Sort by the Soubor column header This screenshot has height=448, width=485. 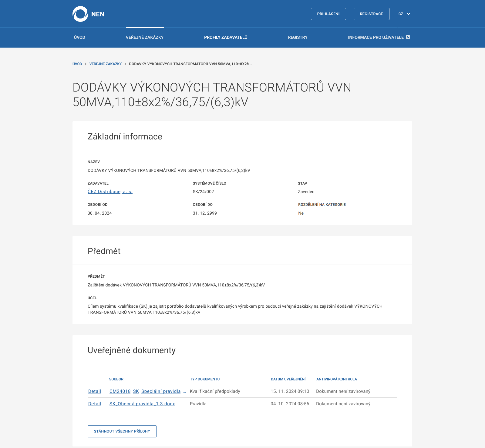[116, 379]
